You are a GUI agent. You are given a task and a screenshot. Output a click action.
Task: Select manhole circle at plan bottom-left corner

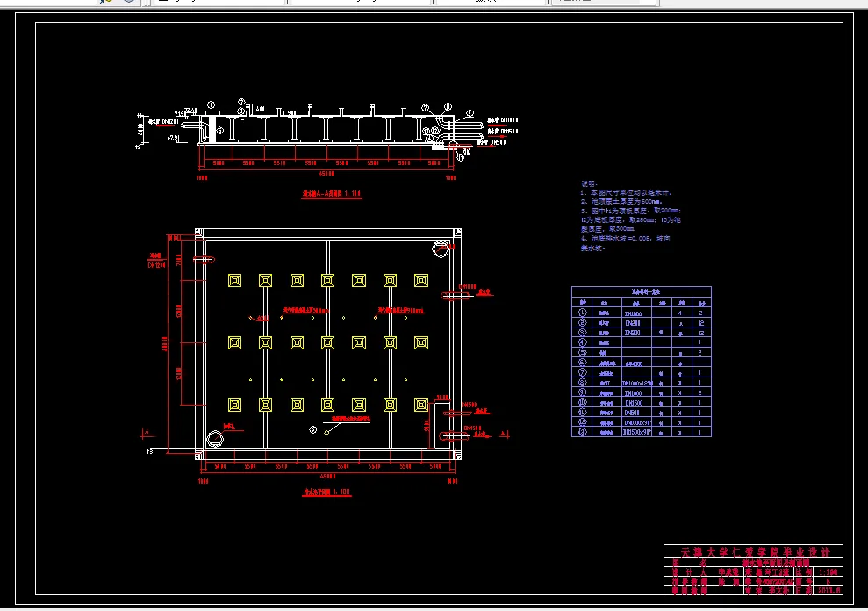click(215, 439)
